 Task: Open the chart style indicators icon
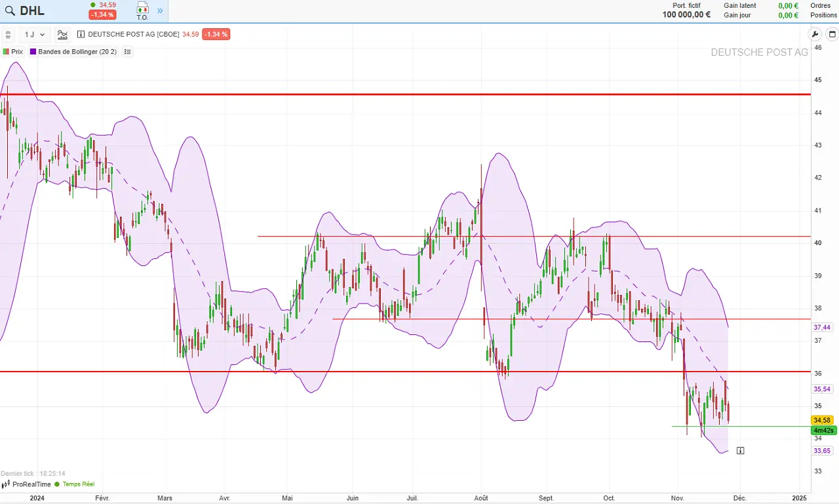pyautogui.click(x=62, y=35)
